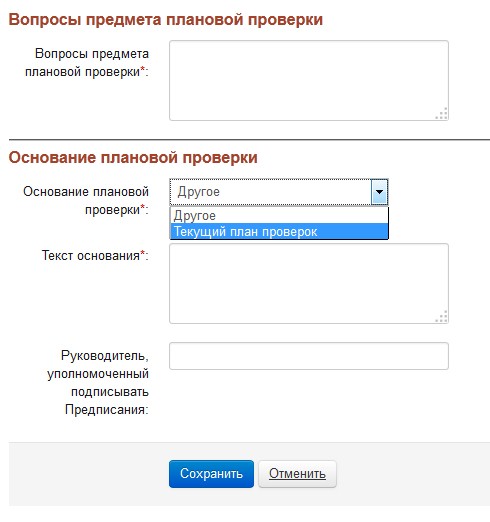This screenshot has height=522, width=490.
Task: Click the red asterisk after 'плановой проверки' label
Action: point(143,70)
